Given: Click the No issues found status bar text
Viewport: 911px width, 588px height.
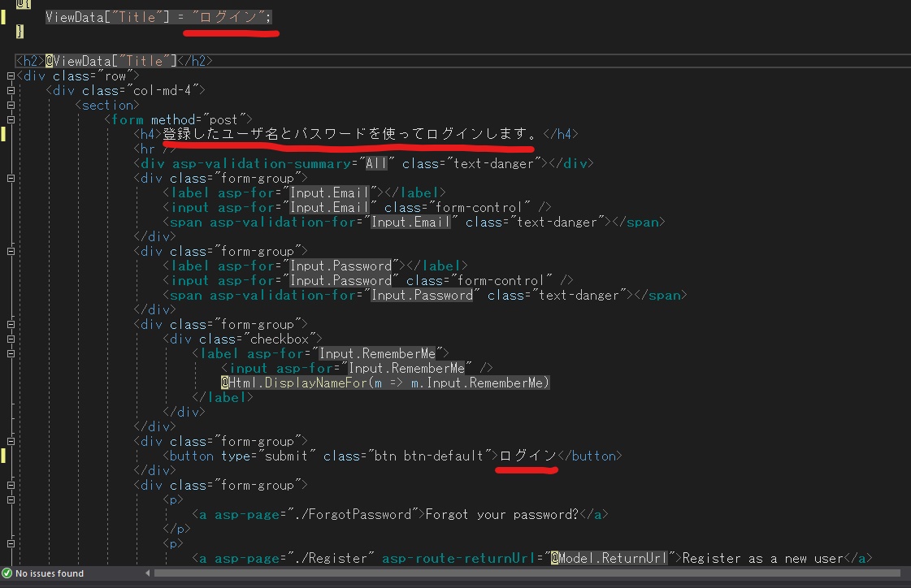Looking at the screenshot, I should pyautogui.click(x=49, y=573).
